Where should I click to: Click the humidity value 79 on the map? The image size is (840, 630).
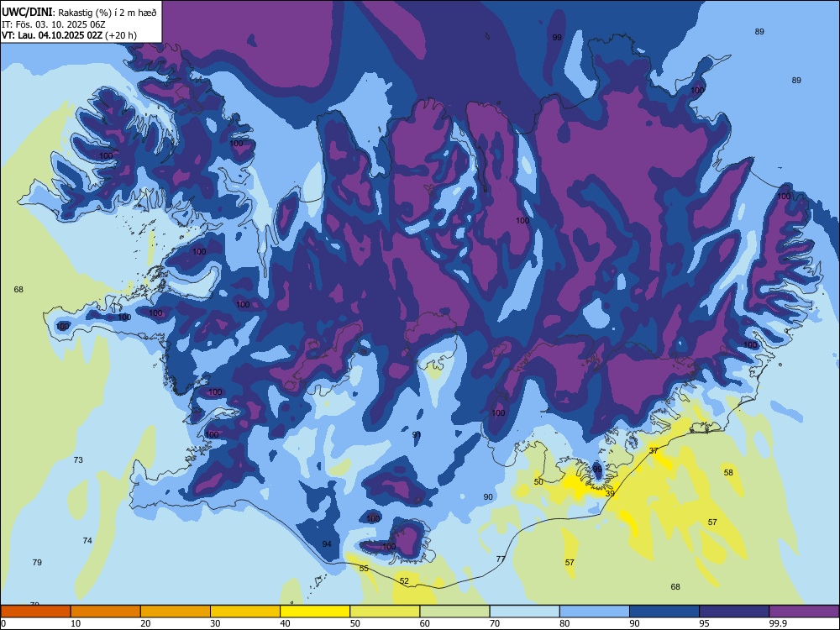pyautogui.click(x=37, y=562)
